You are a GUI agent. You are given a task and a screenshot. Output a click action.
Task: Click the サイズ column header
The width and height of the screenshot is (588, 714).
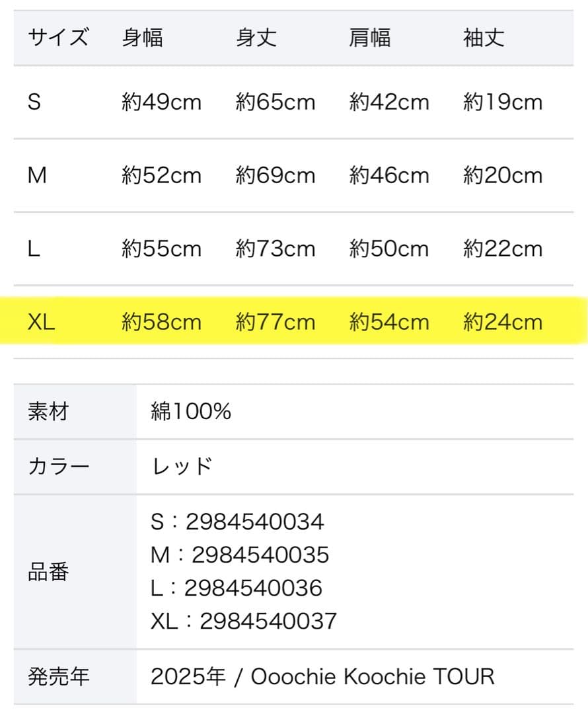tap(57, 38)
